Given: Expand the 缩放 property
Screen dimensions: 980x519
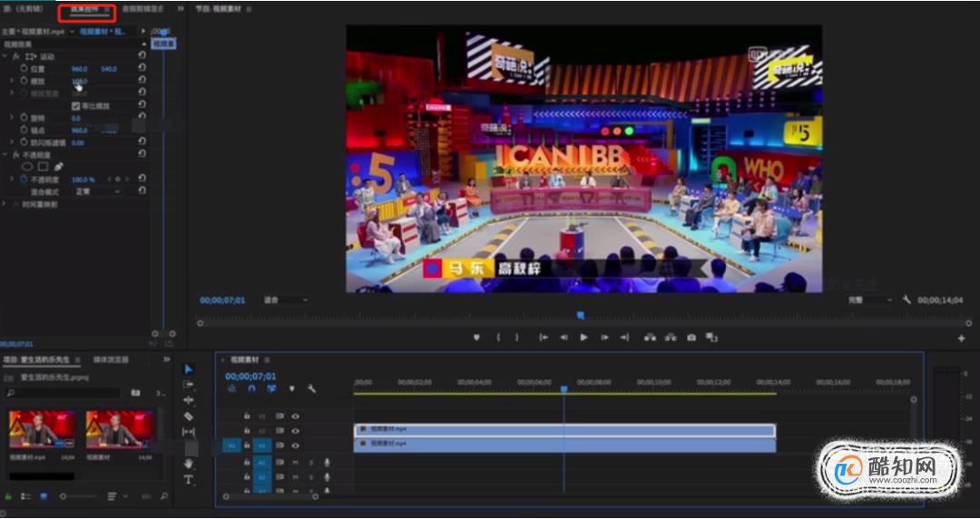Looking at the screenshot, I should [x=11, y=81].
